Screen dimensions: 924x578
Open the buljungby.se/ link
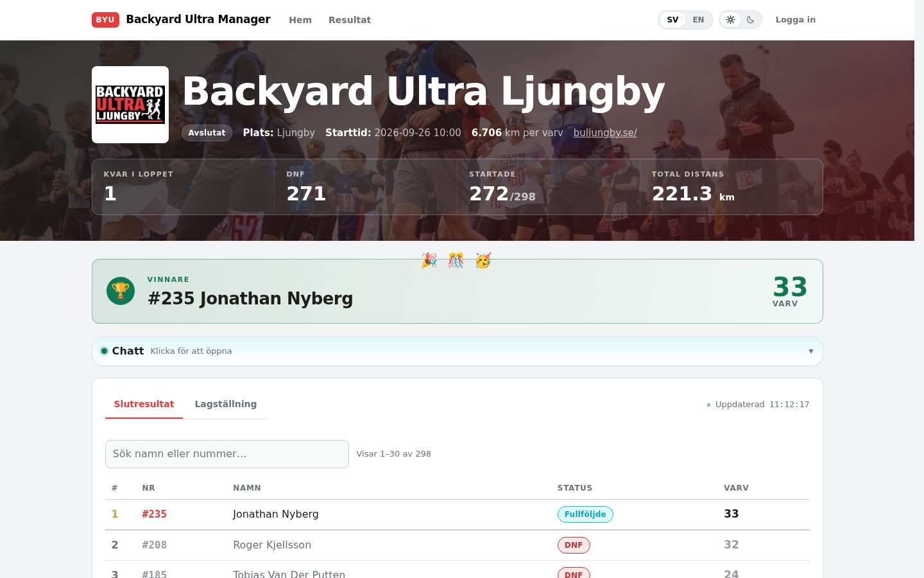pyautogui.click(x=605, y=132)
